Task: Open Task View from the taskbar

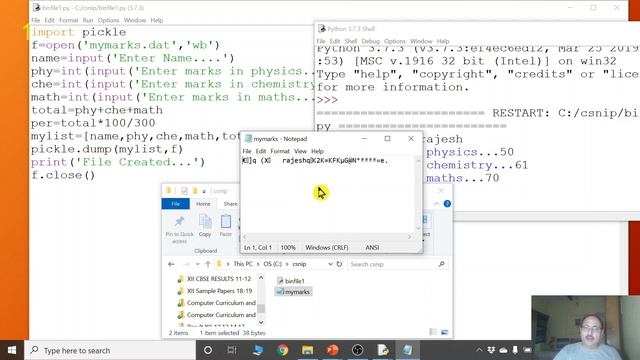Action: (x=232, y=350)
